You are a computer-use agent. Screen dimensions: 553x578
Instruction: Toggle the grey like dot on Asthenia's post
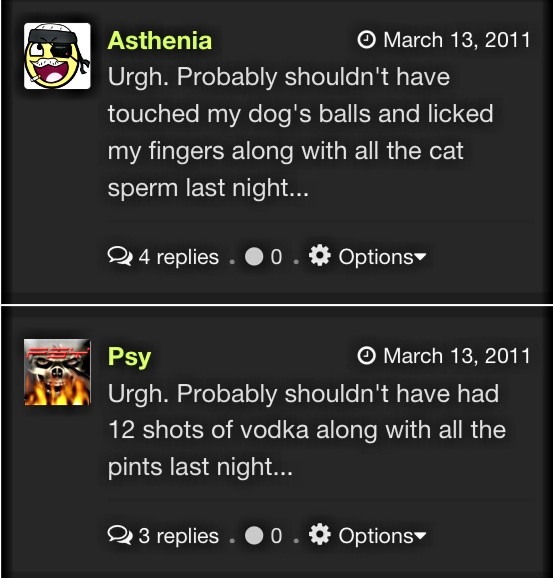[254, 257]
